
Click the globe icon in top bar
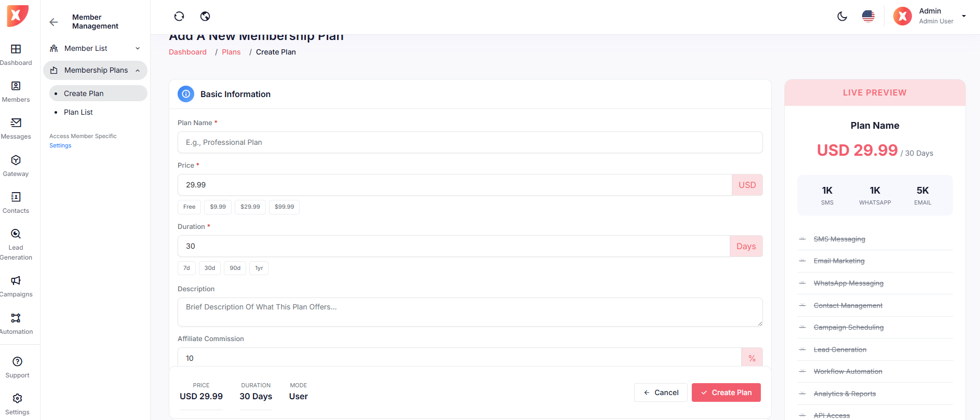tap(205, 17)
